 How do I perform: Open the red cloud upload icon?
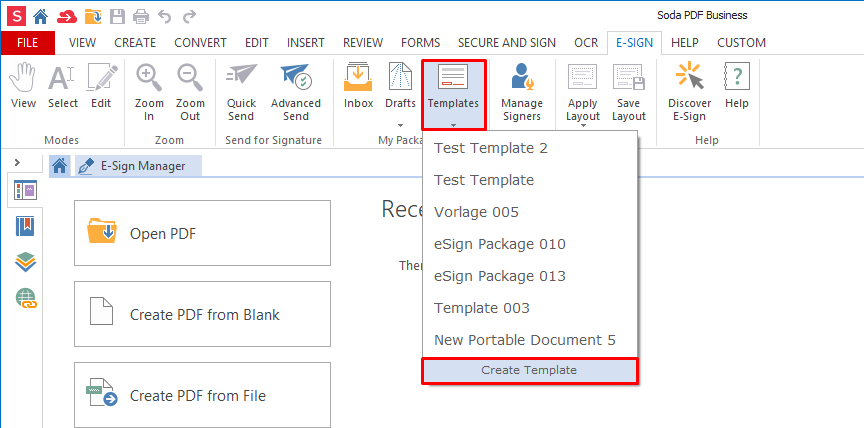click(67, 17)
